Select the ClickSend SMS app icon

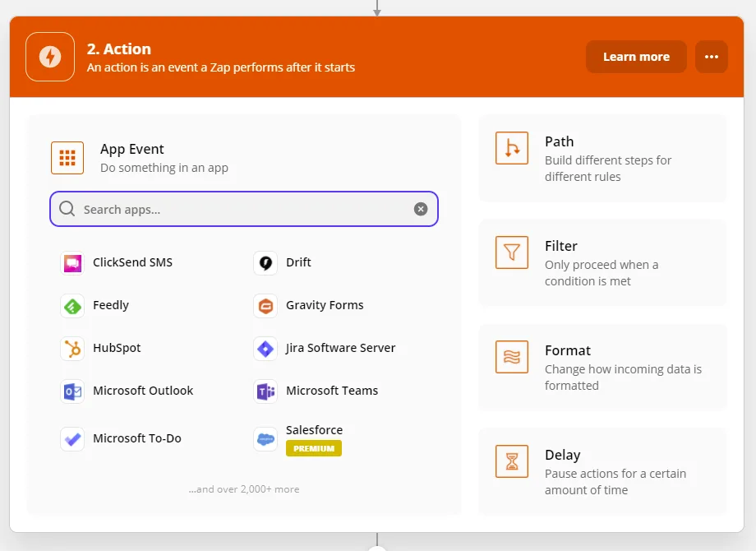72,263
